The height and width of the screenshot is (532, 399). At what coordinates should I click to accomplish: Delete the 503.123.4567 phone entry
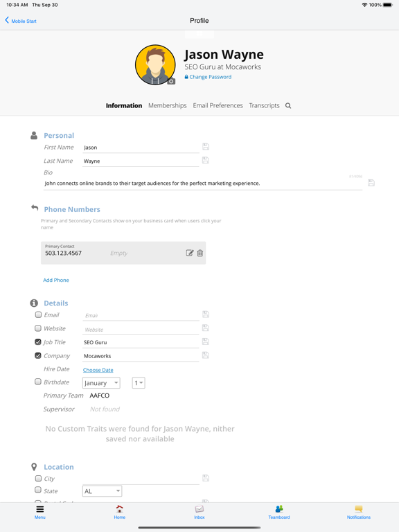(x=200, y=253)
